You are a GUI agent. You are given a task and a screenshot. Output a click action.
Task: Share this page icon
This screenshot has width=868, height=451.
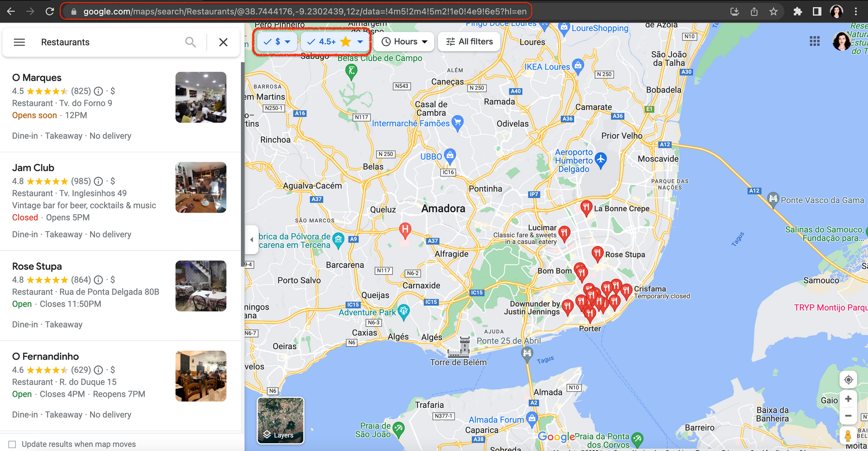(754, 12)
